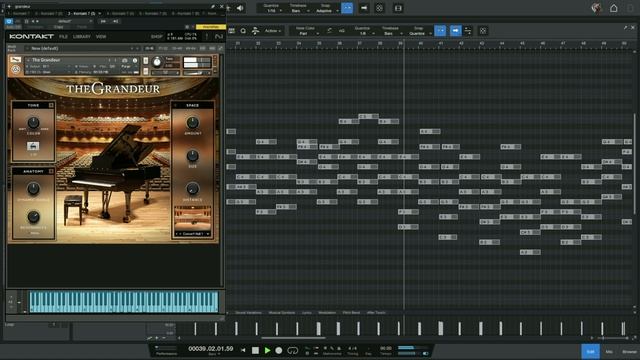Adjust the Tune knob in instrument header
Viewport: 640px width, 360px height.
tap(157, 62)
